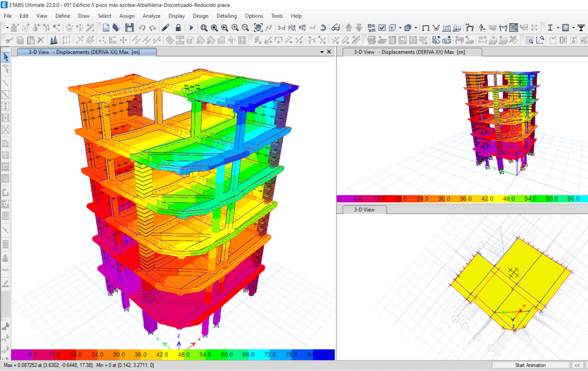Open the Analyze menu

(x=151, y=16)
